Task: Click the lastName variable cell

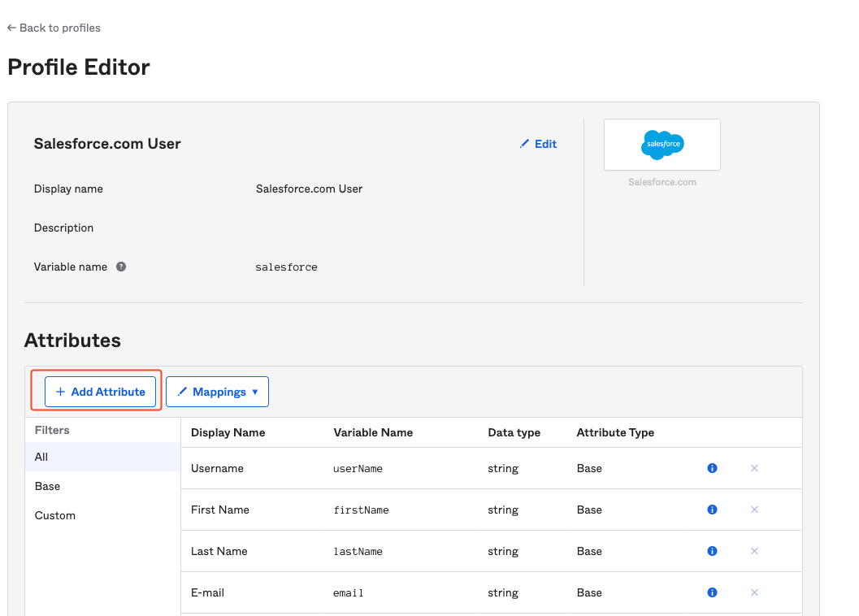Action: (x=358, y=551)
